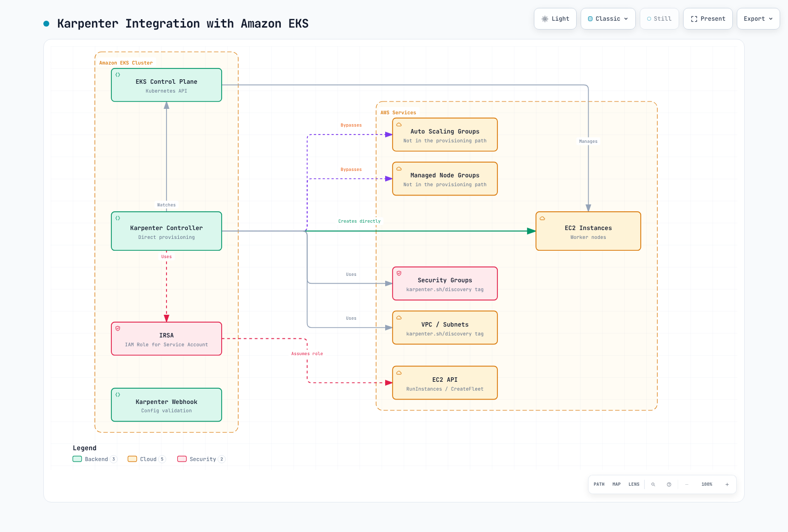This screenshot has height=532, width=788.
Task: Click the shield icon on Security Groups node
Action: coord(399,273)
